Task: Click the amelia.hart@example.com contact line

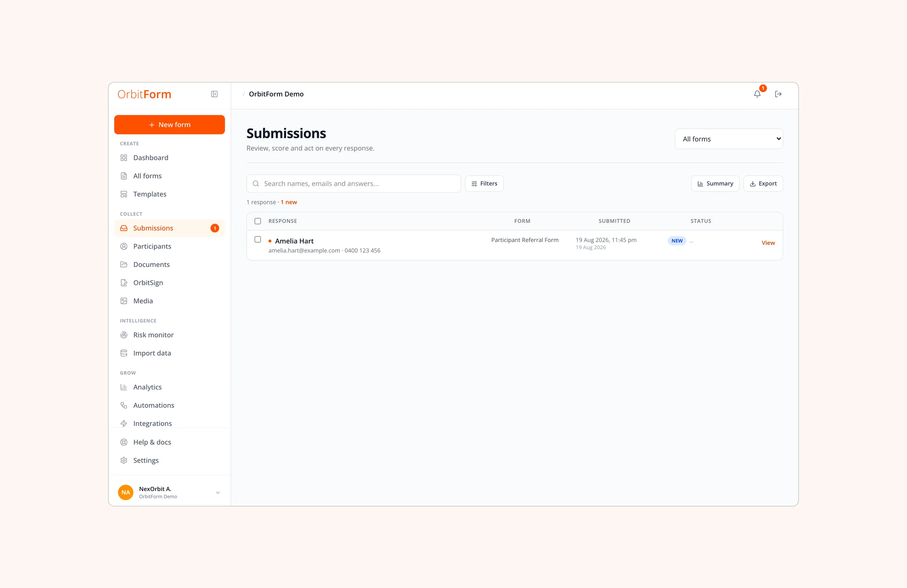Action: [x=324, y=251]
